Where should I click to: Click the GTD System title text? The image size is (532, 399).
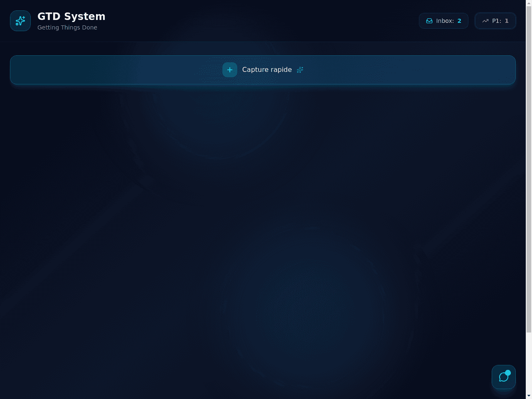71,17
